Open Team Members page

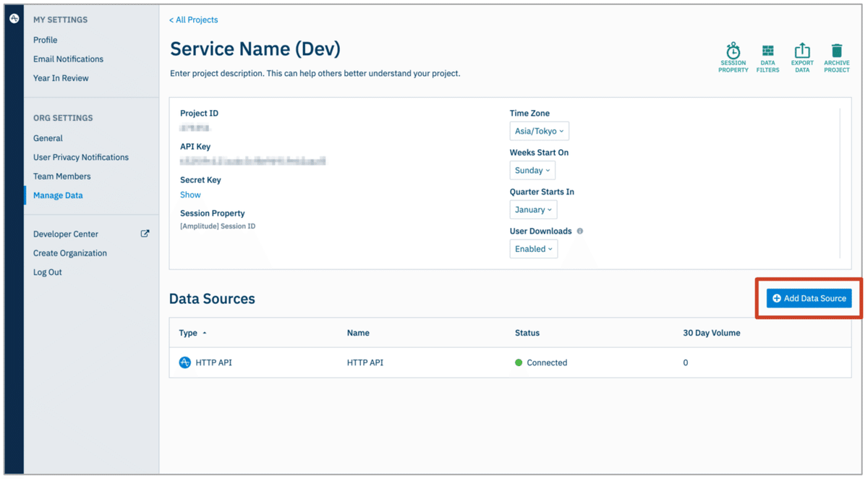tap(62, 176)
